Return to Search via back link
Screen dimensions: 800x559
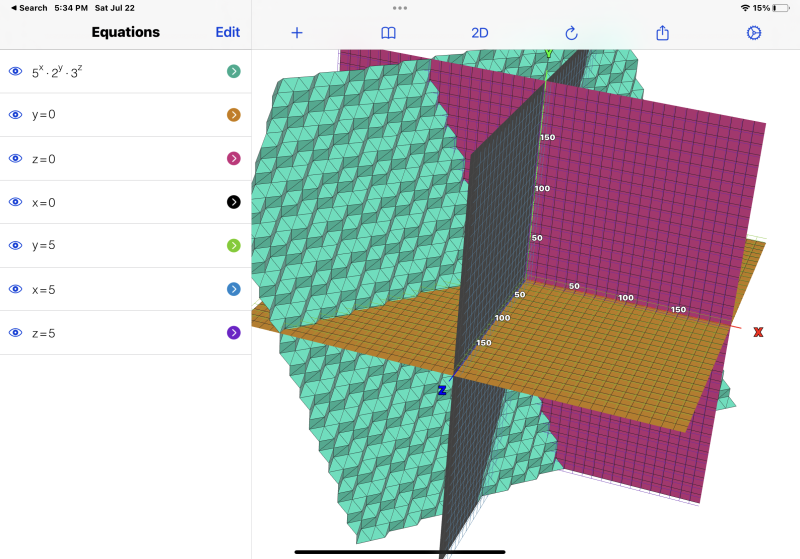click(x=29, y=8)
